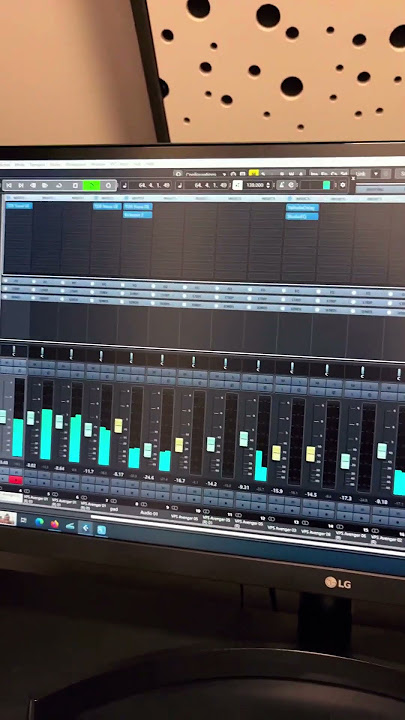Solo the channel showing -17.3
The image size is (405, 720).
click(370, 385)
